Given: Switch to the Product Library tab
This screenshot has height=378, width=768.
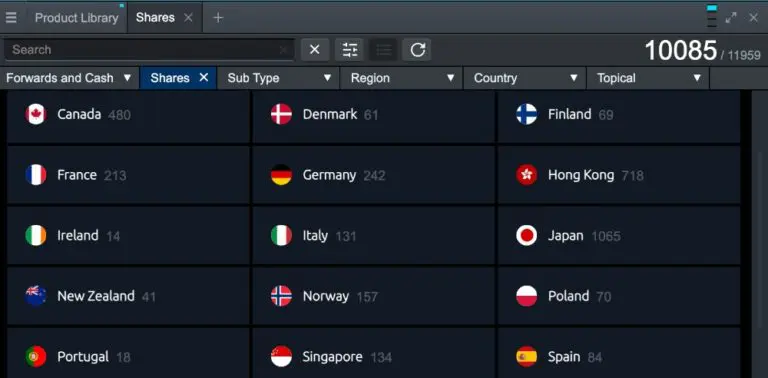Looking at the screenshot, I should [x=76, y=18].
